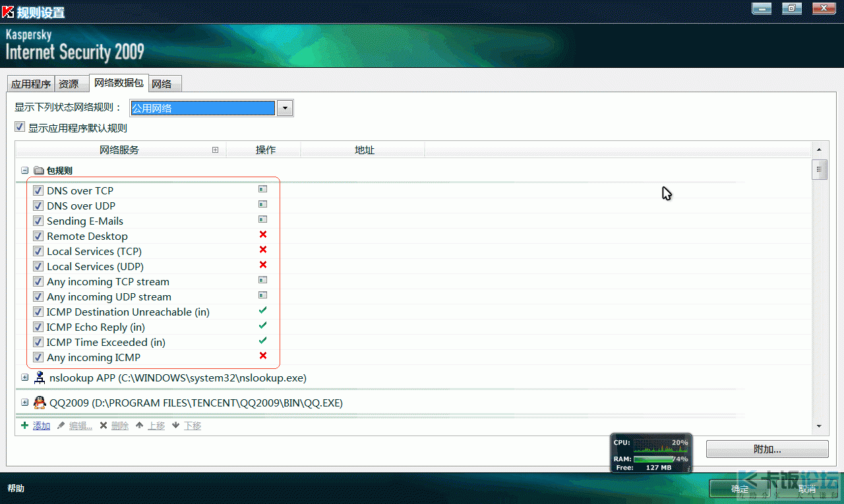Click the QQ2009 penguin icon
844x504 pixels.
point(40,402)
